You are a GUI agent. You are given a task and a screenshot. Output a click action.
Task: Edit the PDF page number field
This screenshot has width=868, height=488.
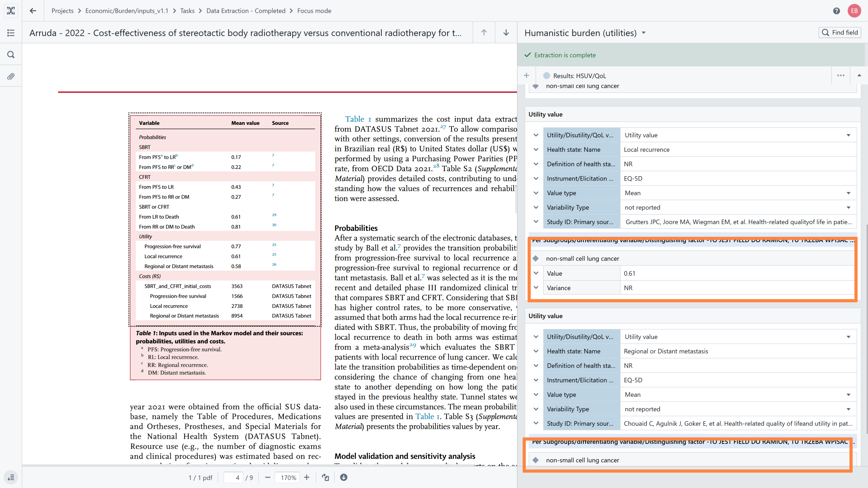coord(233,477)
